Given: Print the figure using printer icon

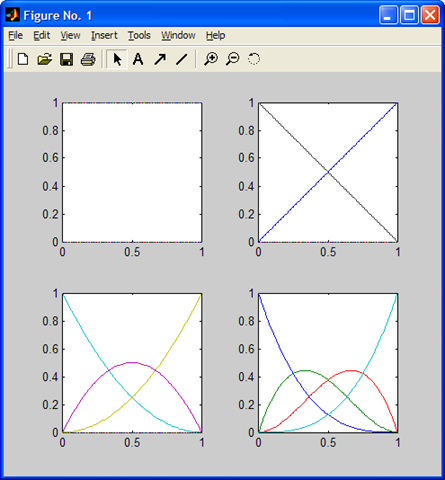Looking at the screenshot, I should (88, 59).
